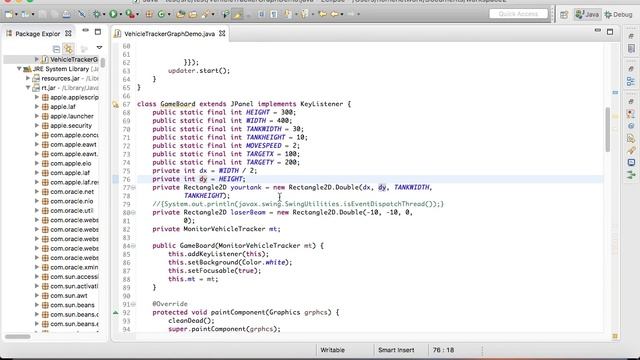Click the Open Type toolbar icon
The image size is (640, 360).
pyautogui.click(x=180, y=14)
